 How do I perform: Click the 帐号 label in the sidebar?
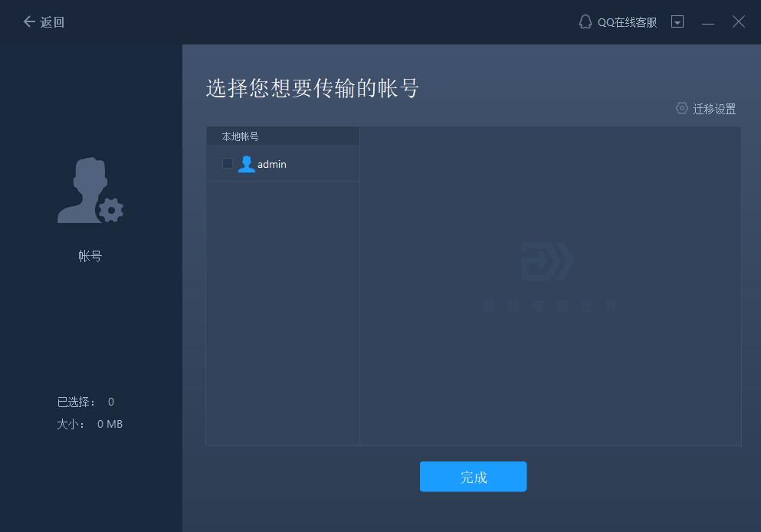pyautogui.click(x=90, y=255)
